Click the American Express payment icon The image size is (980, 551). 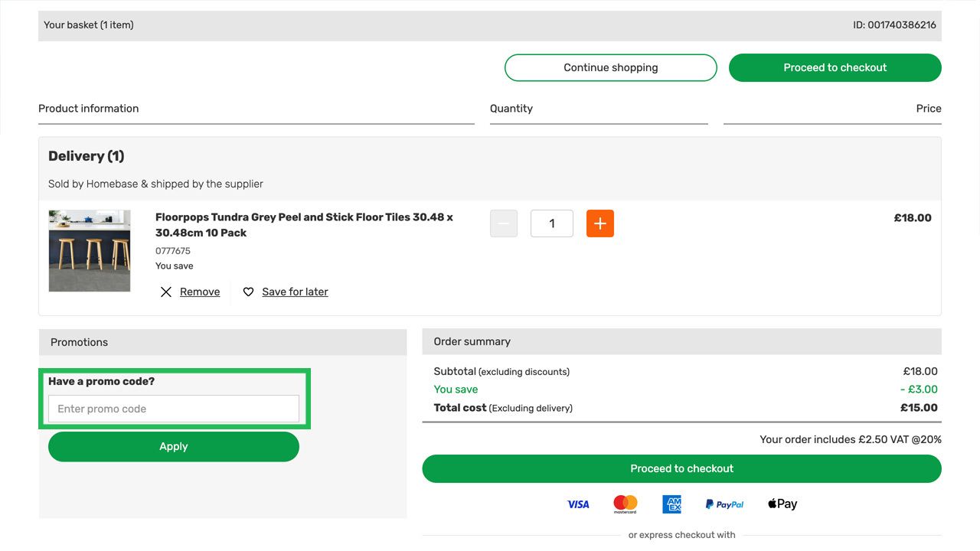(x=671, y=504)
